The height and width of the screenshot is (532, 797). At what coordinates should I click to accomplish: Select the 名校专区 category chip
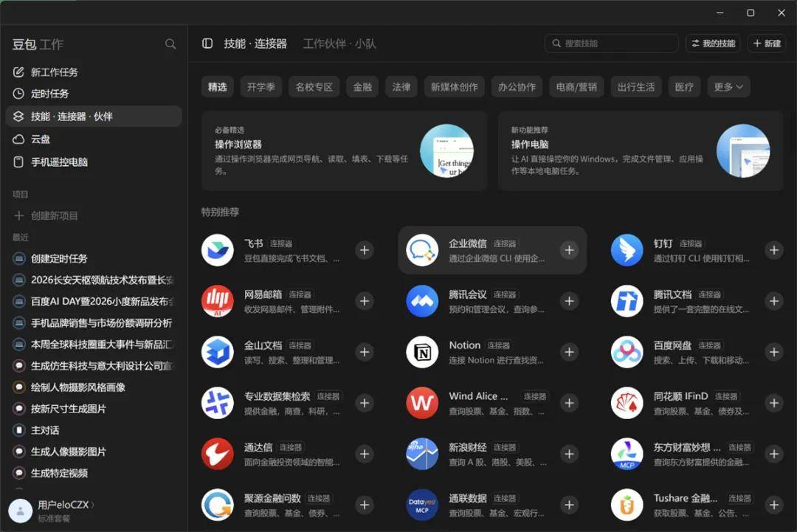tap(314, 87)
